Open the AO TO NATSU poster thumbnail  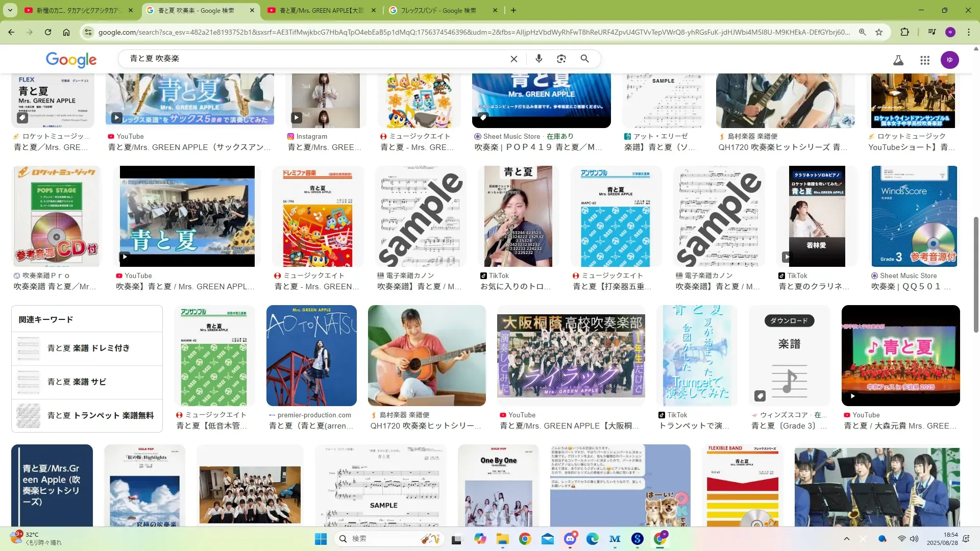coord(311,356)
